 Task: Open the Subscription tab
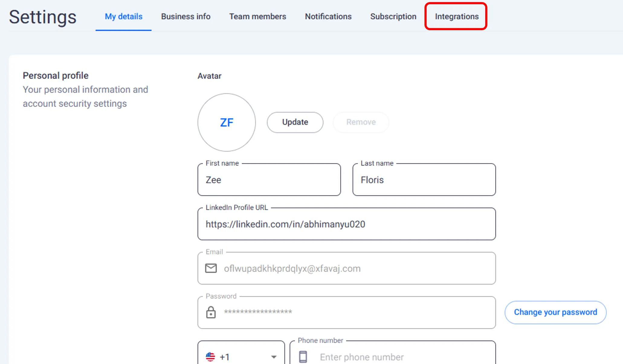point(393,16)
